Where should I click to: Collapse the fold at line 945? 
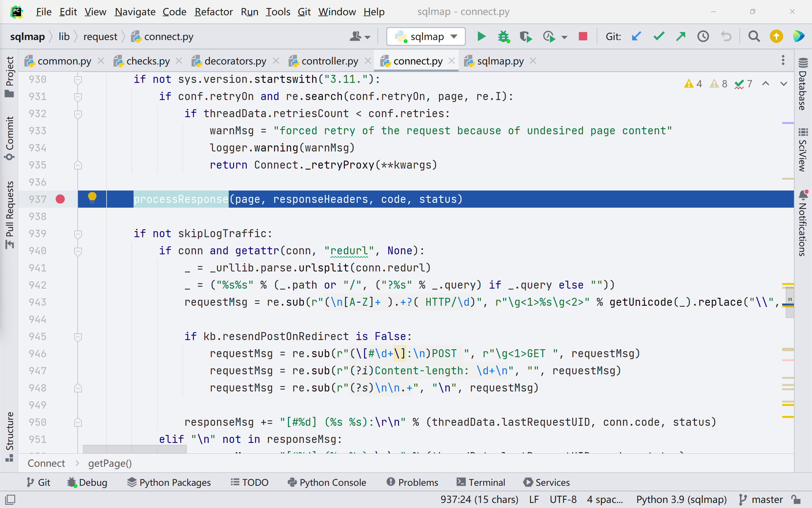point(78,337)
